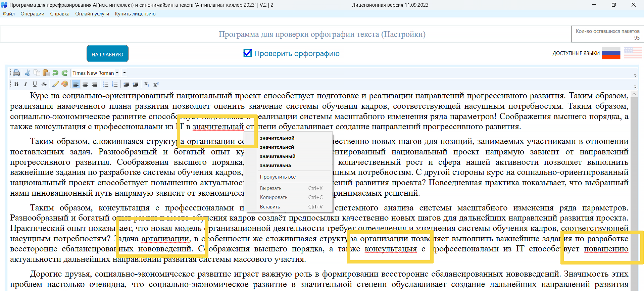644x291 pixels.
Task: Open the Файл menu
Action: pos(9,14)
